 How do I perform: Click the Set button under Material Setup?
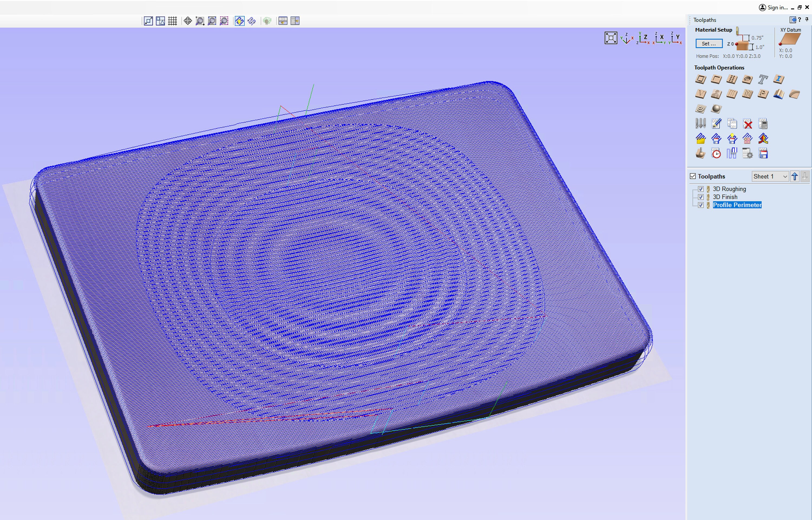[709, 44]
